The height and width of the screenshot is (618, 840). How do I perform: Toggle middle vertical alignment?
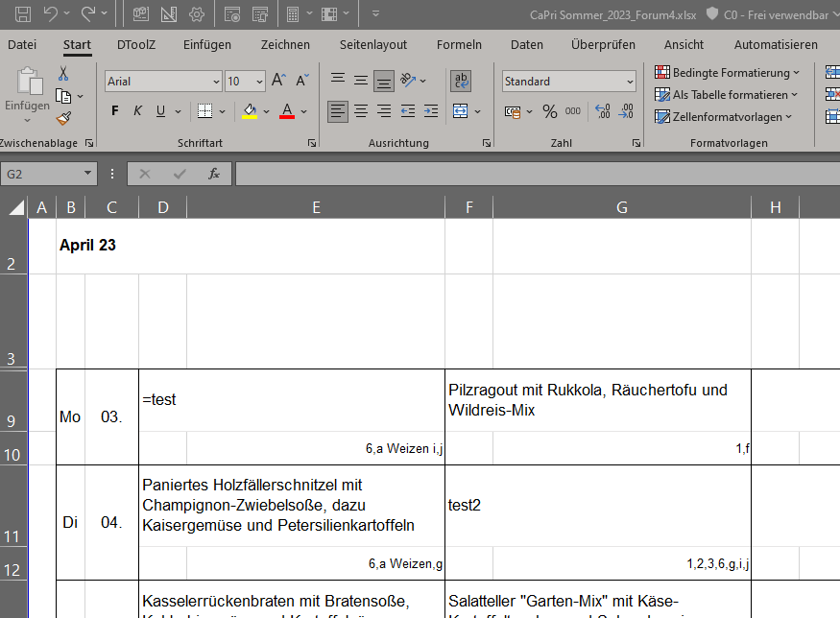pyautogui.click(x=361, y=81)
